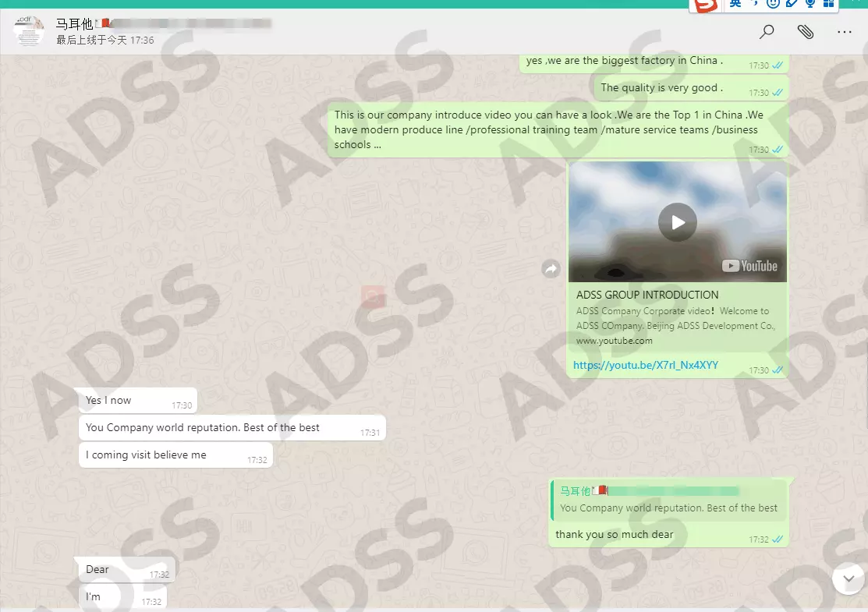Forward the company introduction video message

tap(551, 268)
